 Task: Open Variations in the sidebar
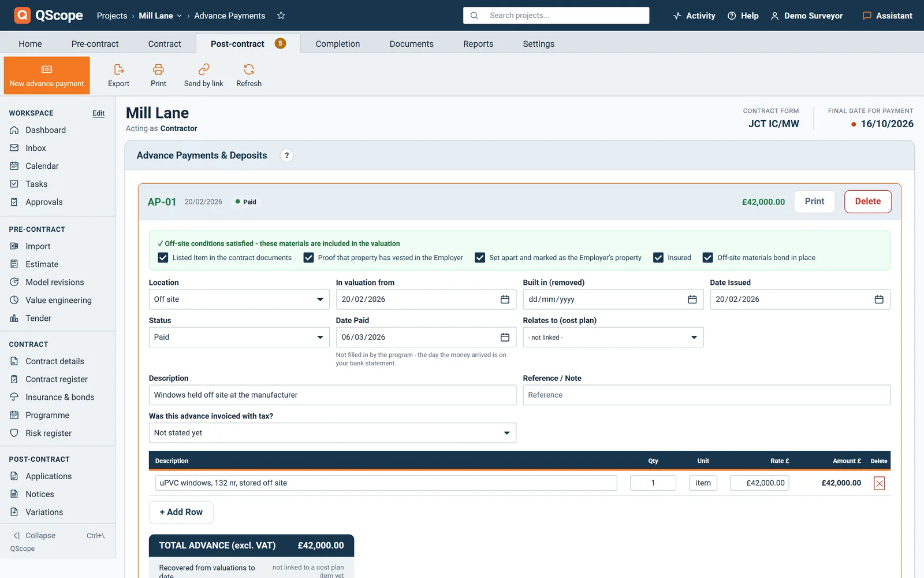(44, 512)
